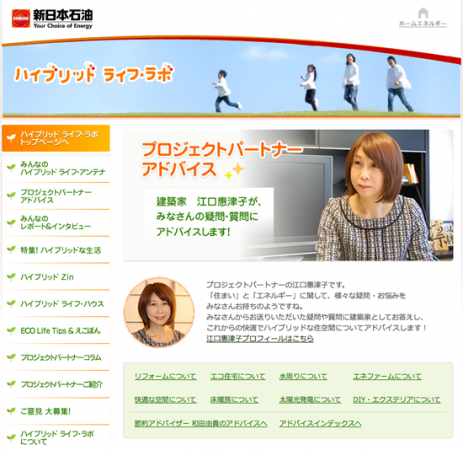This screenshot has height=450, width=463.
Task: Open ホームエネルギー link at top right
Action: click(423, 24)
